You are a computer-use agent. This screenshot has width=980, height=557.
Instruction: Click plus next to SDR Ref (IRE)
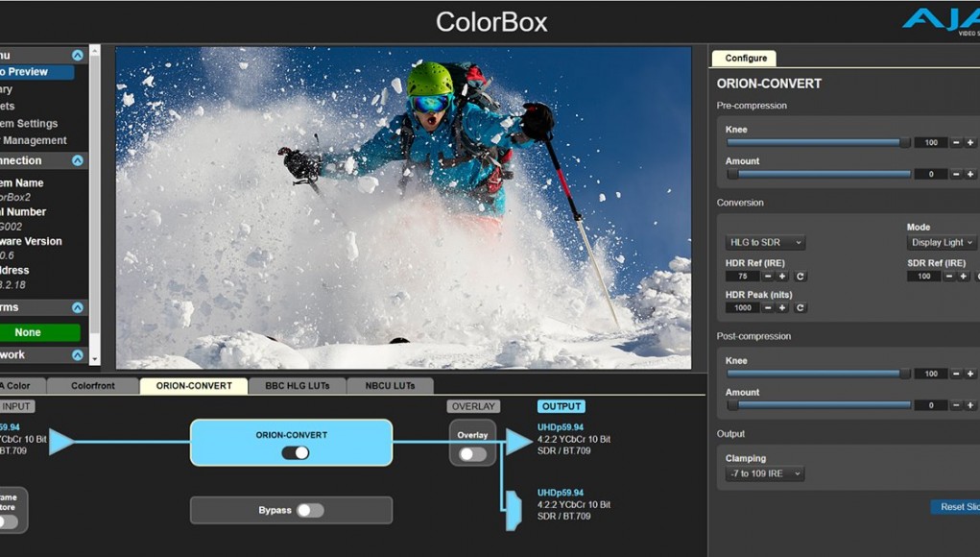click(x=964, y=277)
